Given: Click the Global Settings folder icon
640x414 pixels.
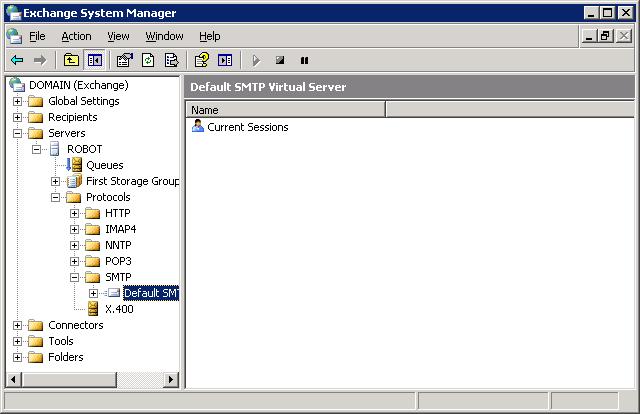Looking at the screenshot, I should pos(36,101).
